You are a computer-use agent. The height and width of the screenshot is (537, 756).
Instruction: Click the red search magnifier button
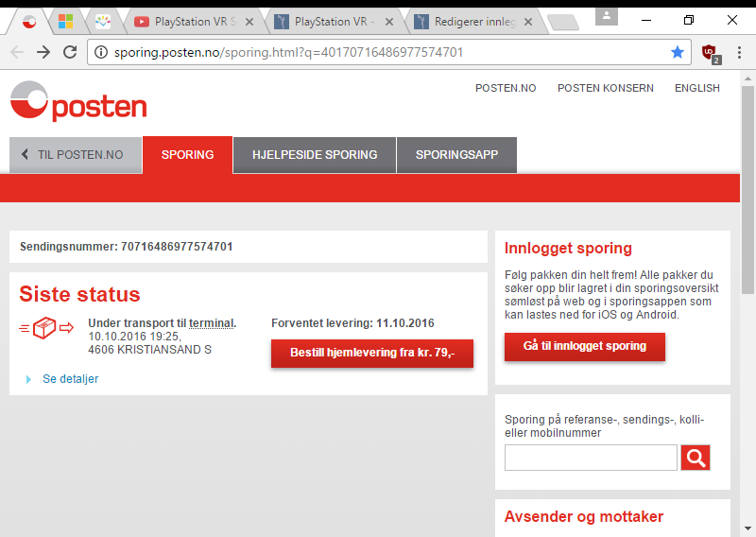(696, 458)
